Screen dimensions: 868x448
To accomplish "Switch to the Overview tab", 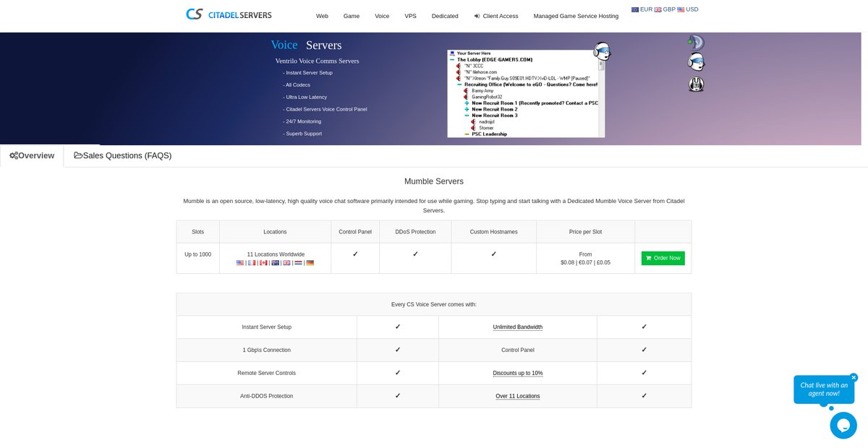I will [x=32, y=155].
